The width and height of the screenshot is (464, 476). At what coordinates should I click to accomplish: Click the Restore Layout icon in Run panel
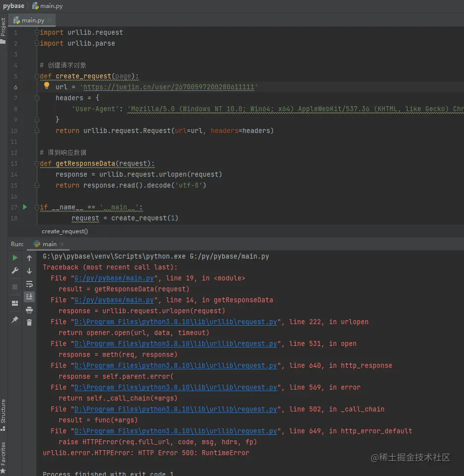click(15, 303)
